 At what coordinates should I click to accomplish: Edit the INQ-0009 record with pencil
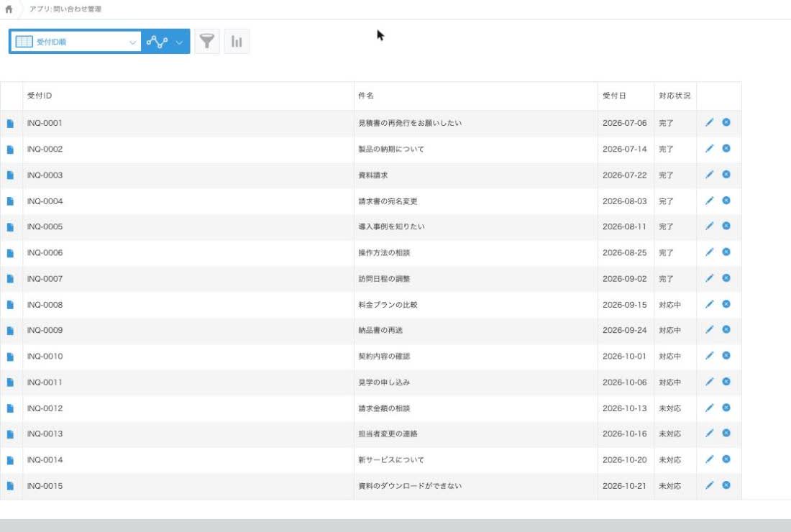pyautogui.click(x=709, y=330)
